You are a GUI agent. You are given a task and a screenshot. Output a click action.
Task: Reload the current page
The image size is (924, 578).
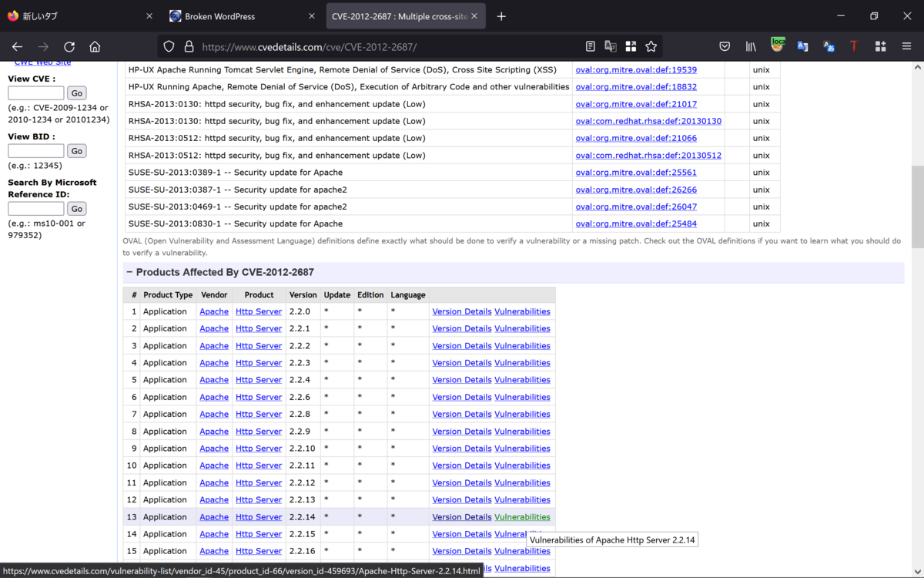click(69, 46)
